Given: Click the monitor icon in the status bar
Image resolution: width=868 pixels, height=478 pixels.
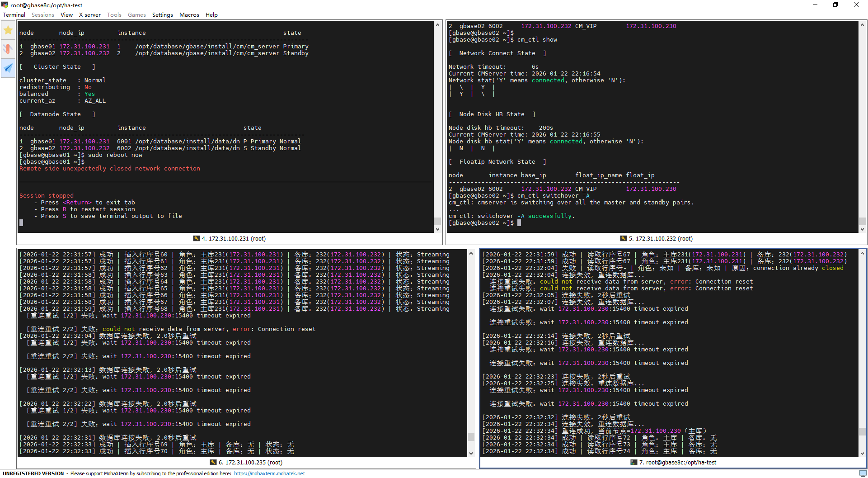Looking at the screenshot, I should pos(863,473).
